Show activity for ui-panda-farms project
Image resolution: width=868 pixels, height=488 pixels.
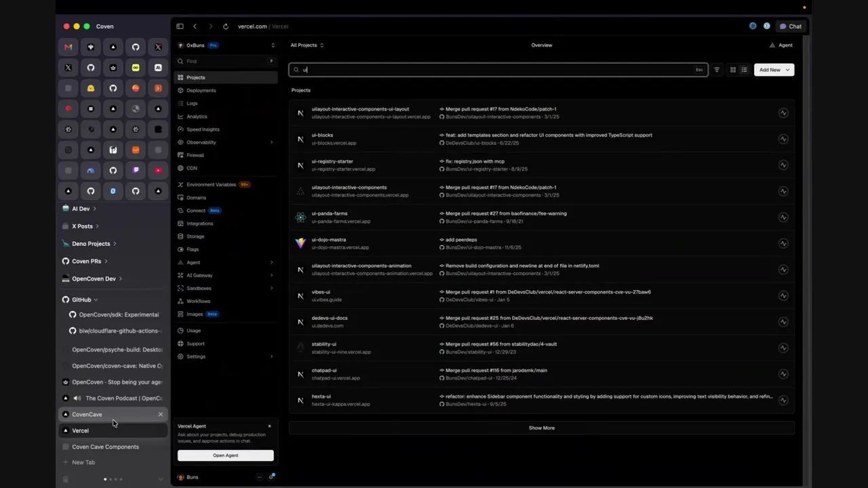click(x=783, y=217)
